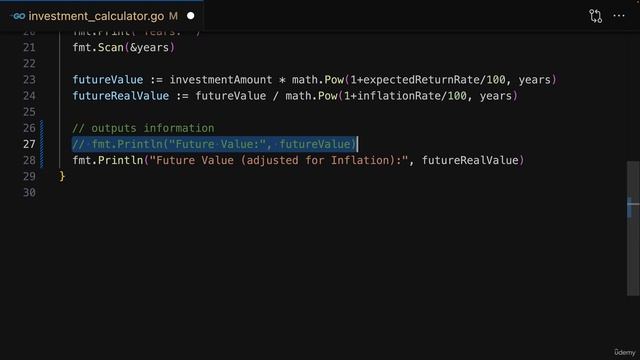This screenshot has height=360, width=640.
Task: Click the closing brace on line 29
Action: 62,176
